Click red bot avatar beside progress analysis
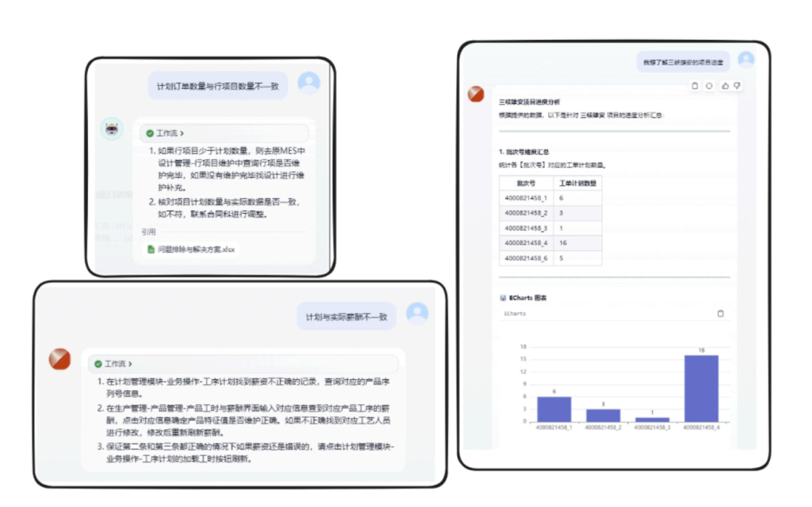Viewport: 812px width, 507px height. click(476, 93)
